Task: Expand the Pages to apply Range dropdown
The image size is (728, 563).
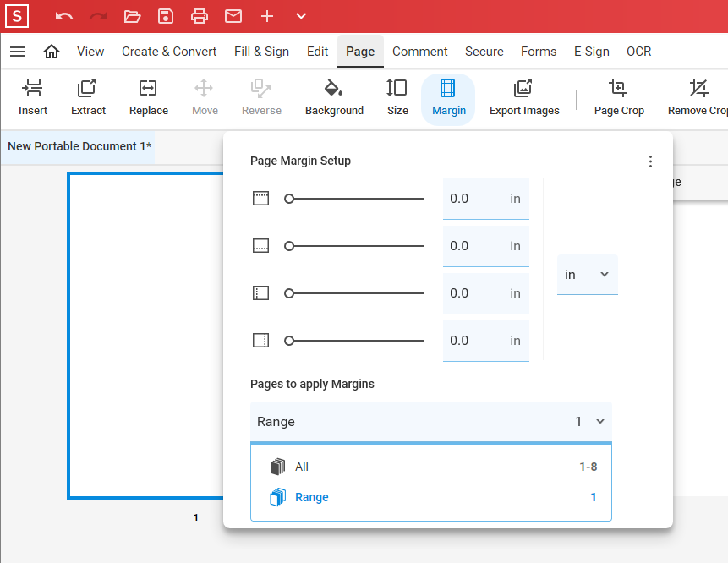Action: 431,421
